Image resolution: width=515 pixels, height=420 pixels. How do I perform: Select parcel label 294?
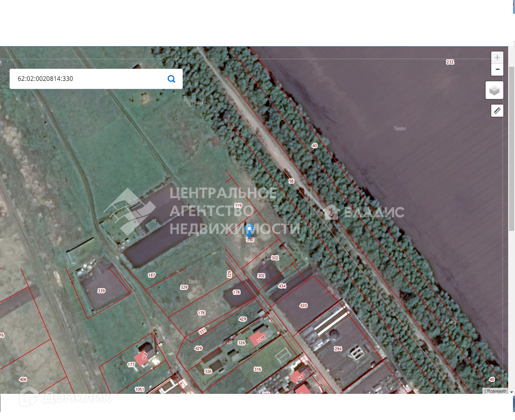point(338,349)
